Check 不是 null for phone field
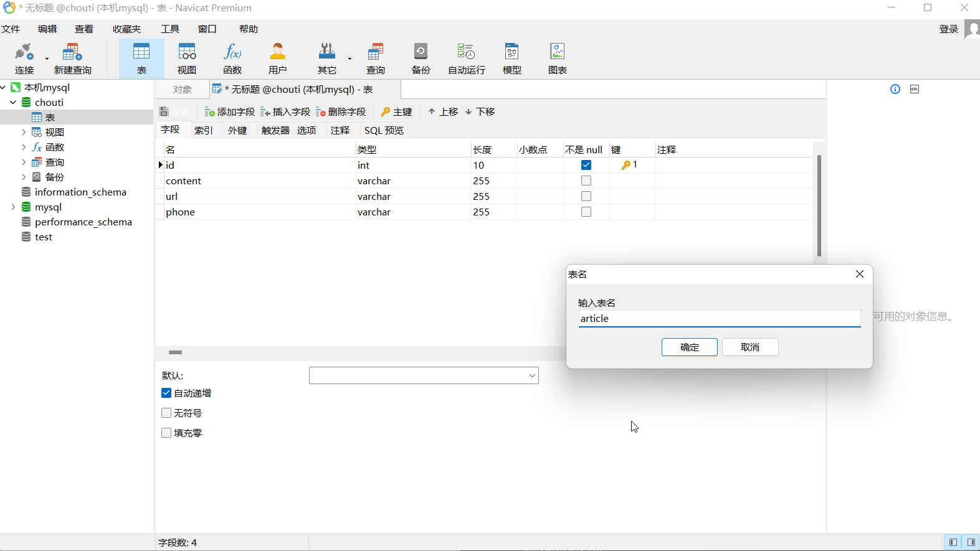This screenshot has width=980, height=551. [x=586, y=212]
